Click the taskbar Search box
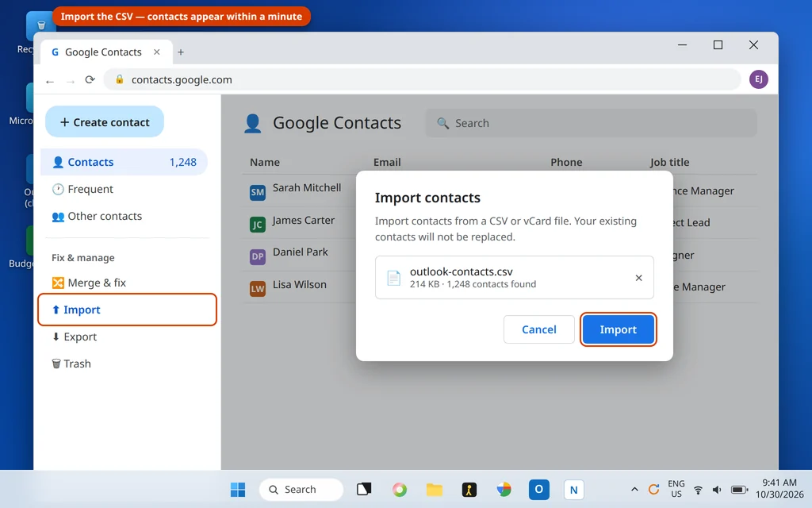The image size is (812, 508). pyautogui.click(x=301, y=489)
